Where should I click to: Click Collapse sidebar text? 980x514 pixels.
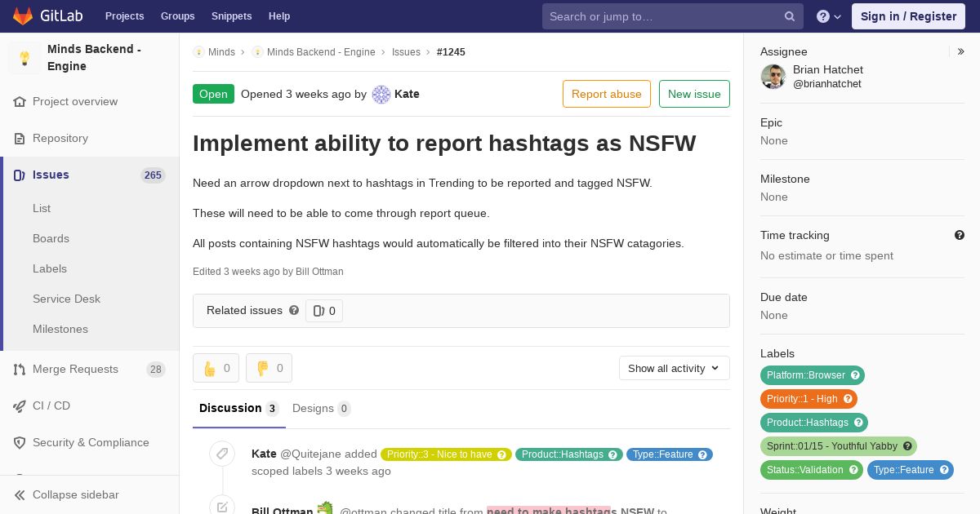coord(75,495)
